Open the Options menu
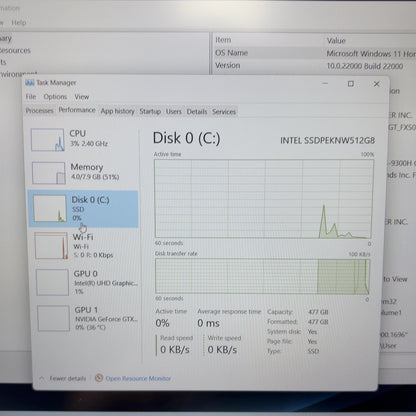Screen dimensions: 416x416 click(x=55, y=97)
